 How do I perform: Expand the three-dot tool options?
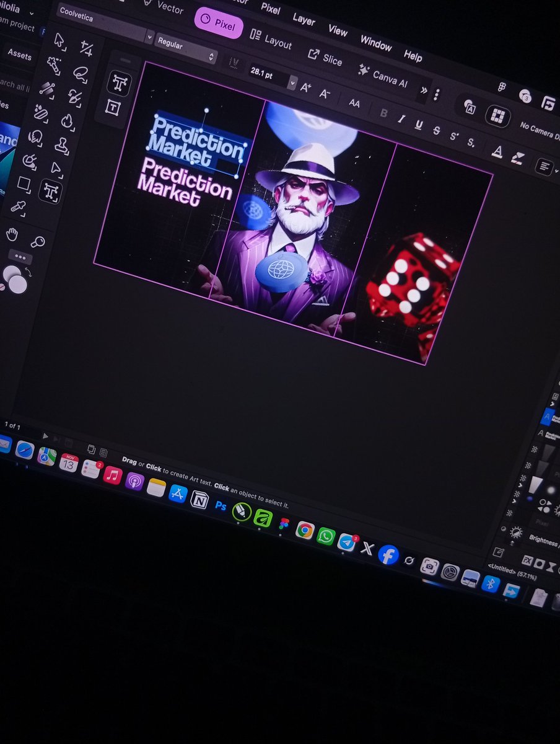point(21,257)
